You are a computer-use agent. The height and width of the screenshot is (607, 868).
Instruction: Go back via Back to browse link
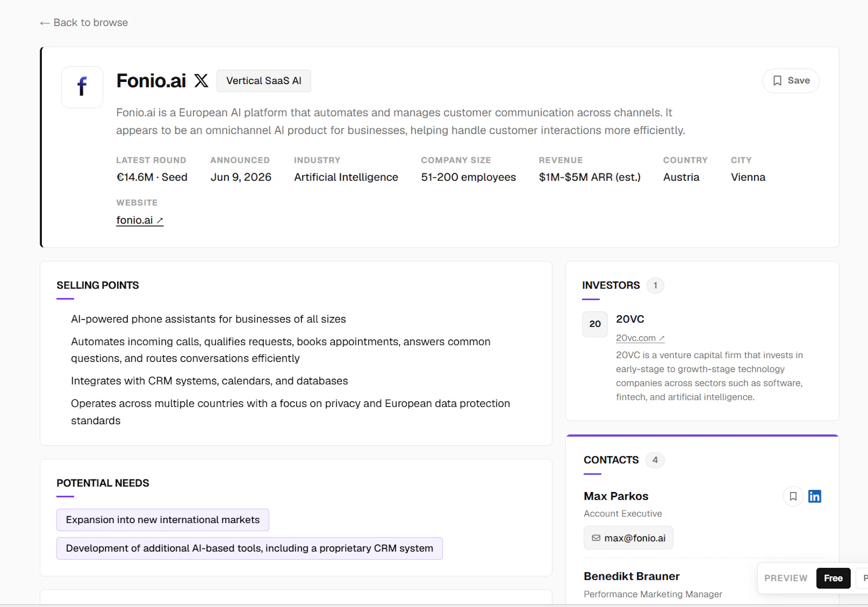coord(84,23)
